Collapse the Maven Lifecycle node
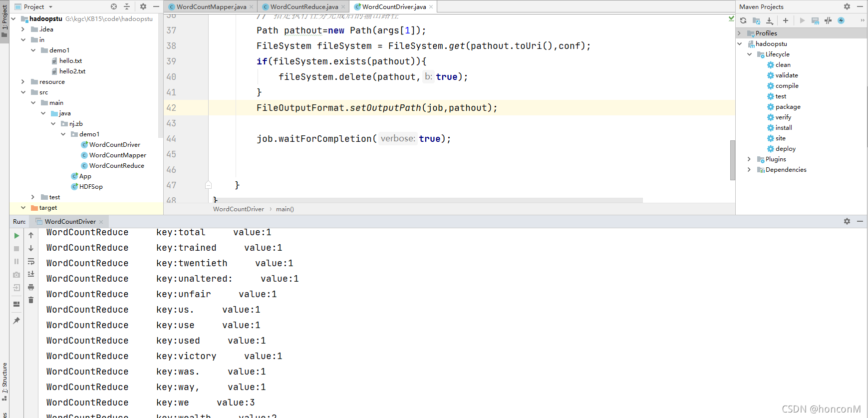The image size is (868, 418). (x=749, y=54)
